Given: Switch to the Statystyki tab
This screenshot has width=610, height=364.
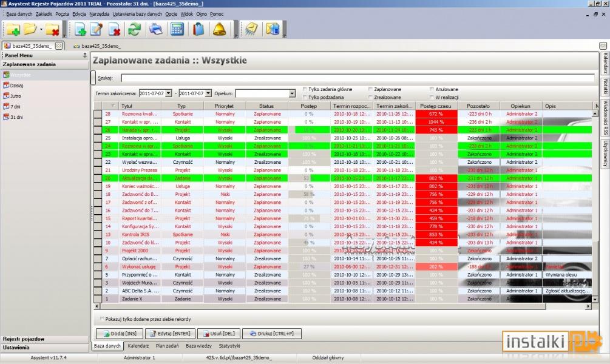Looking at the screenshot, I should 229,346.
